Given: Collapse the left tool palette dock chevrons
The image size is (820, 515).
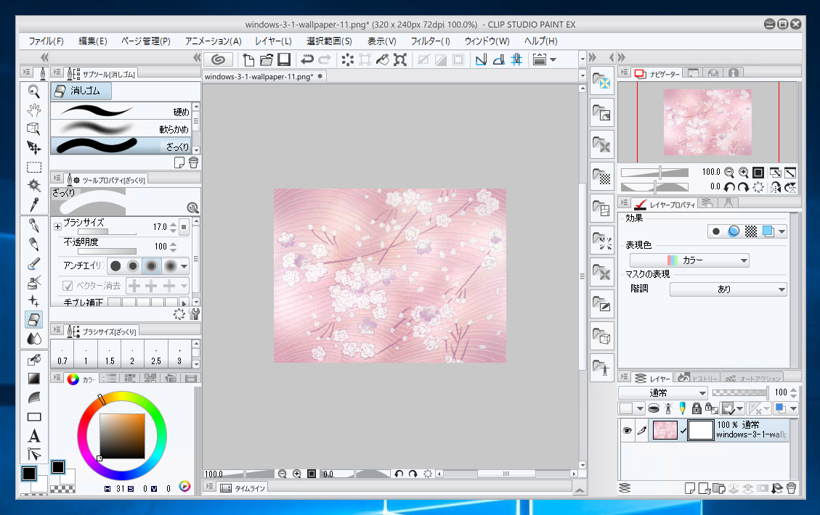Looking at the screenshot, I should point(44,57).
